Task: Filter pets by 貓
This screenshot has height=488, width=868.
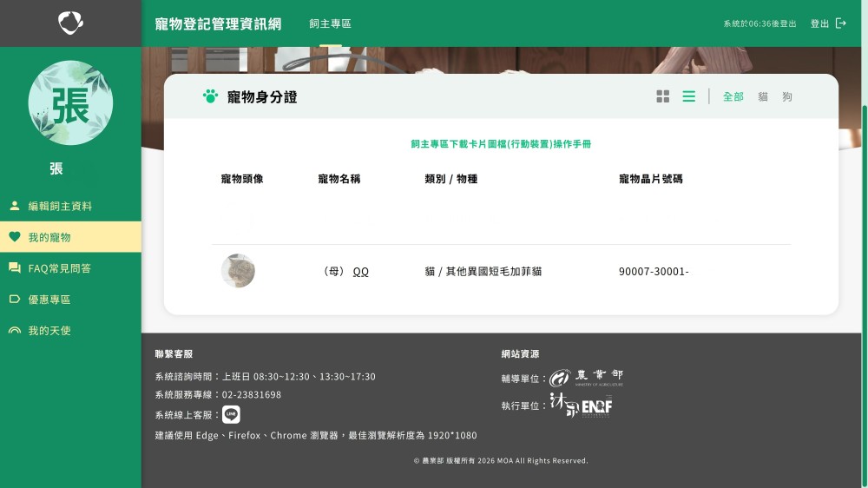Action: tap(763, 97)
